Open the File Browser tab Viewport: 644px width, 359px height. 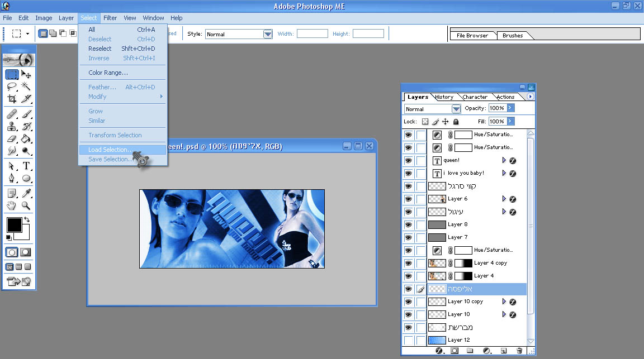[x=472, y=36]
